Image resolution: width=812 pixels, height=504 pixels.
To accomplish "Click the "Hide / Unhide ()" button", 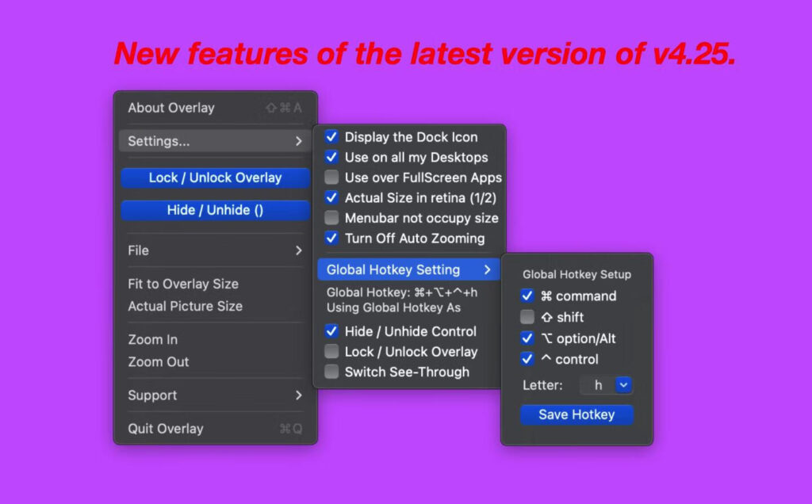I will point(214,211).
